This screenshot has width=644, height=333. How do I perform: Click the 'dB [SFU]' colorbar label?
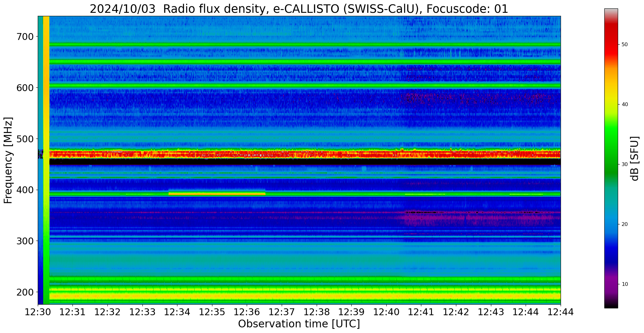(x=635, y=159)
